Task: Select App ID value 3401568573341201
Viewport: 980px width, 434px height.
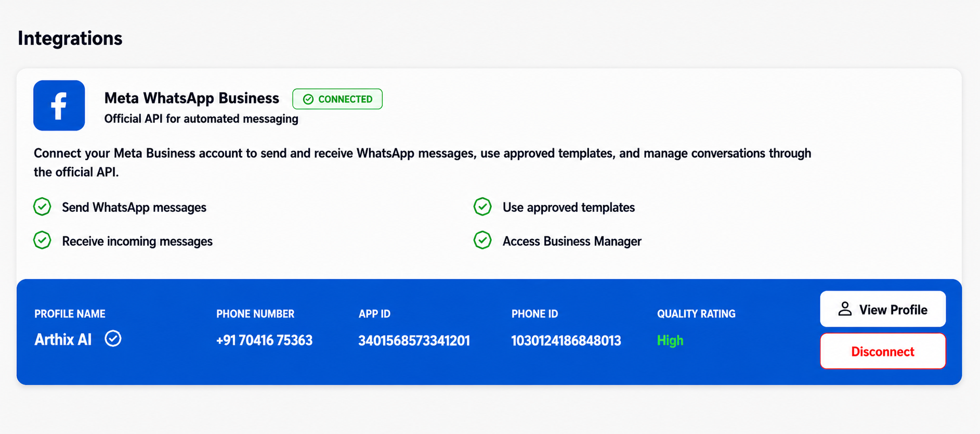Action: (x=414, y=340)
